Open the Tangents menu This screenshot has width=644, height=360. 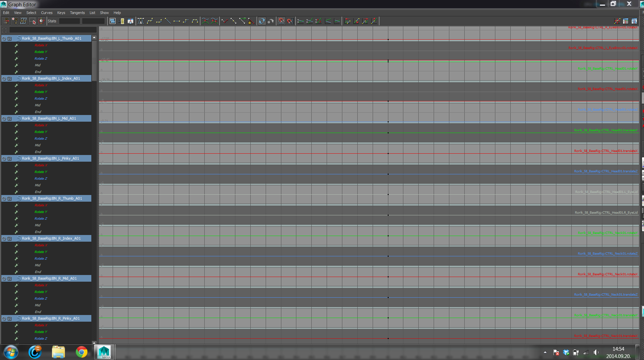[77, 12]
